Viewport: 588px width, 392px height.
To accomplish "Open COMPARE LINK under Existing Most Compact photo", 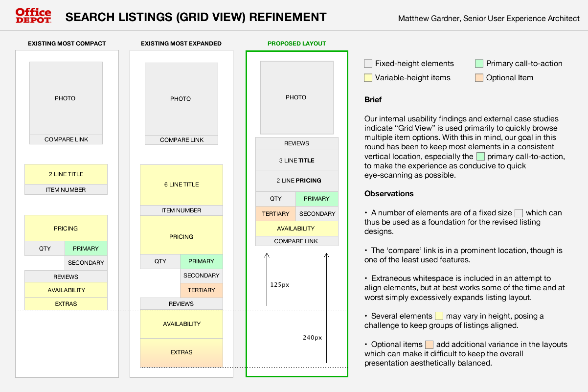I will [66, 139].
